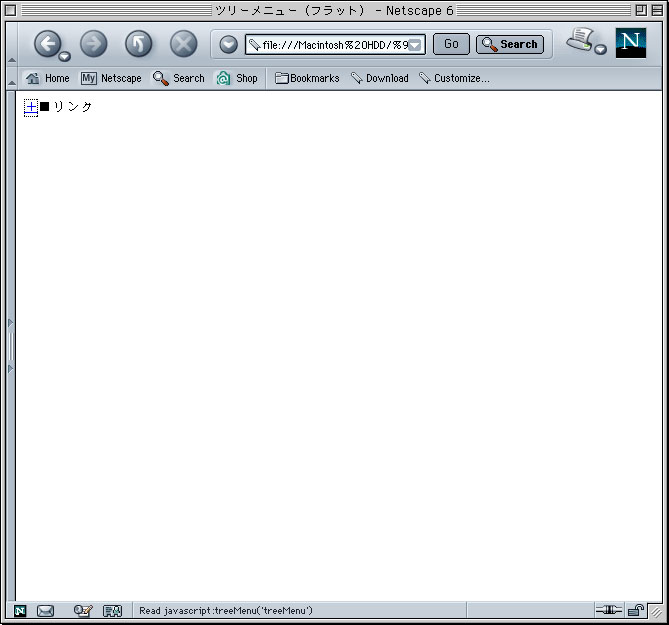Open the Shop toolbar link

click(x=237, y=78)
